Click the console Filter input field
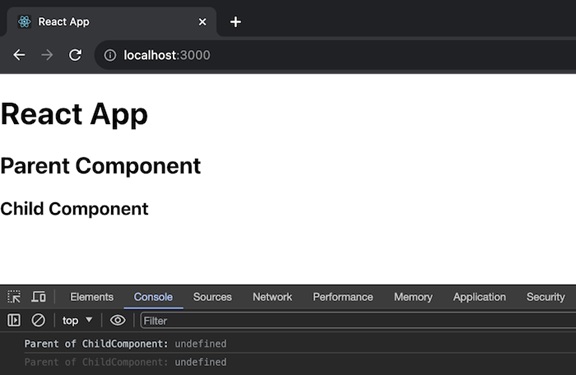This screenshot has width=576, height=375. click(358, 321)
